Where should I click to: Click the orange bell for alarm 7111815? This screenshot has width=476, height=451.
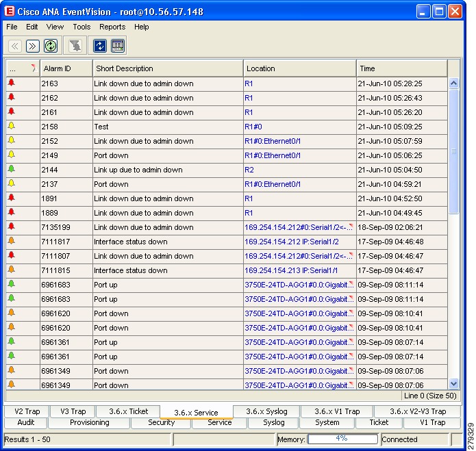point(12,270)
